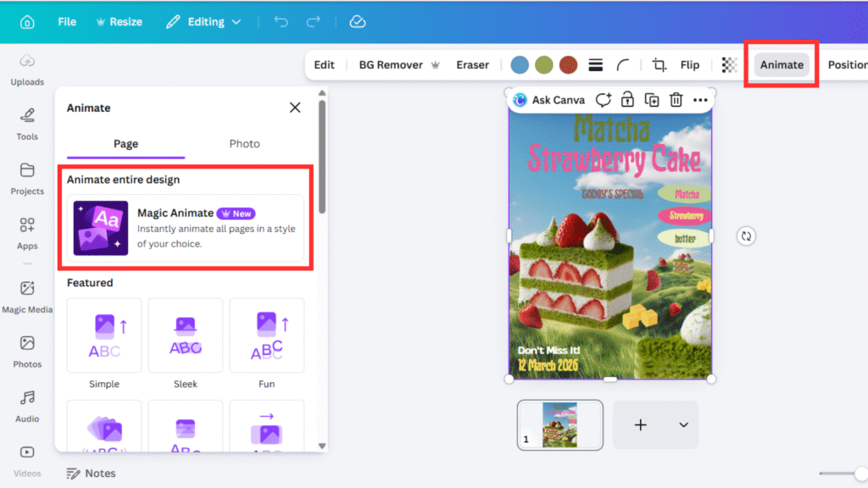Switch to the Photo tab
The height and width of the screenshot is (488, 868).
[x=244, y=144]
